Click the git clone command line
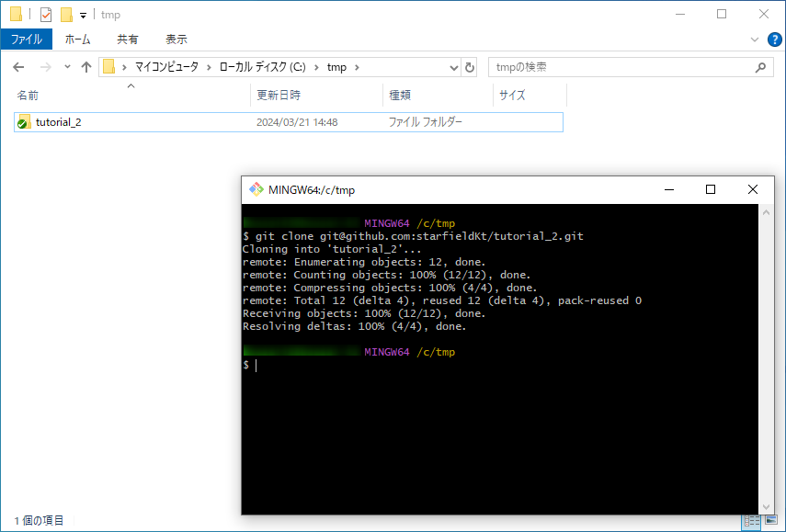The height and width of the screenshot is (532, 786). [413, 236]
